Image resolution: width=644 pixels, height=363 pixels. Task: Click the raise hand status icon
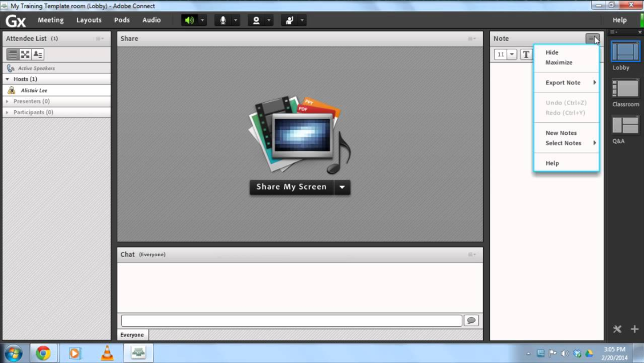290,20
